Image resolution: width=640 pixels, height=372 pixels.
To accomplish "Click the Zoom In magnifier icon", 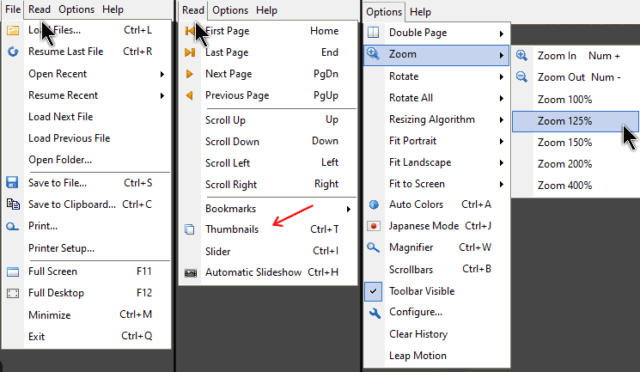I will 522,56.
